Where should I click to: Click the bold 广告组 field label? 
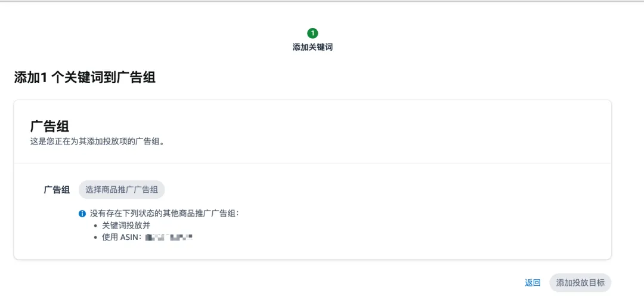[x=57, y=190]
